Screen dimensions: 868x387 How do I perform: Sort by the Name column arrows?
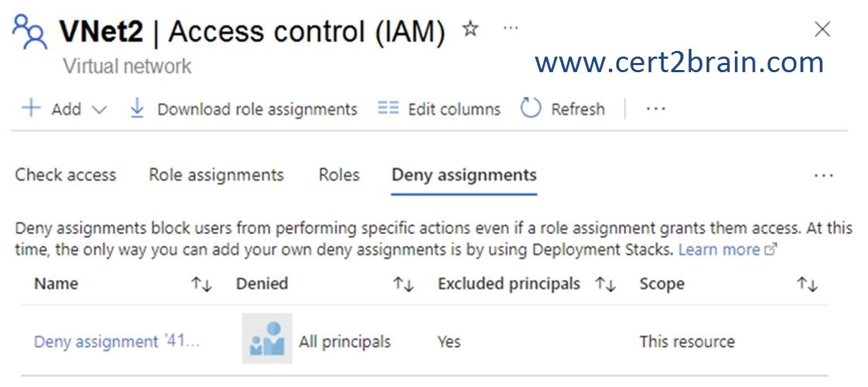pyautogui.click(x=201, y=284)
